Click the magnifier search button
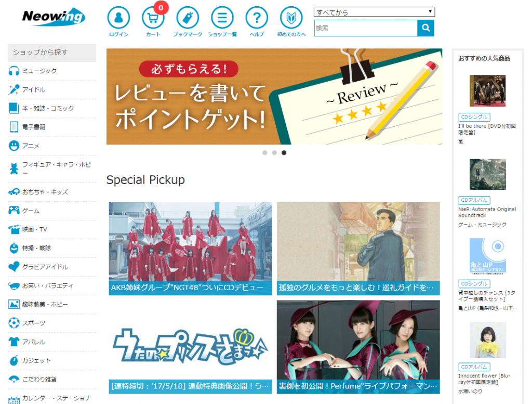Image resolution: width=532 pixels, height=404 pixels. point(426,28)
